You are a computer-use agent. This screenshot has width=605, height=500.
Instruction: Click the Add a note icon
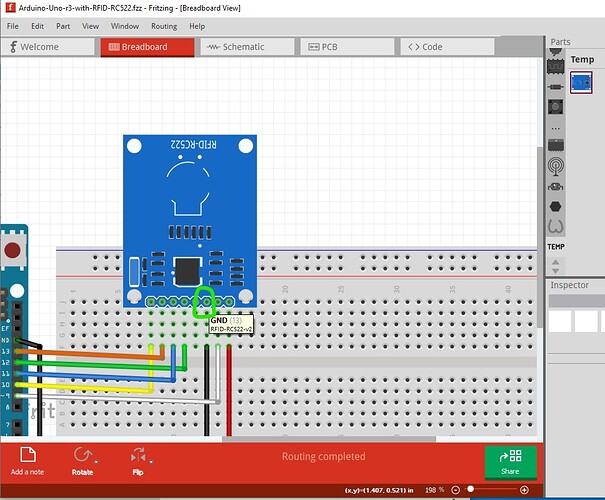[28, 455]
